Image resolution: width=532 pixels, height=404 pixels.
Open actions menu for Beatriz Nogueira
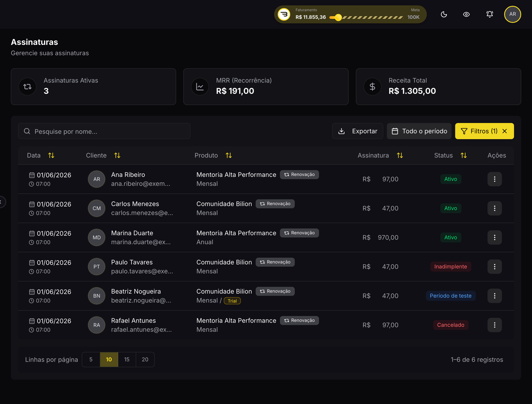pyautogui.click(x=494, y=296)
